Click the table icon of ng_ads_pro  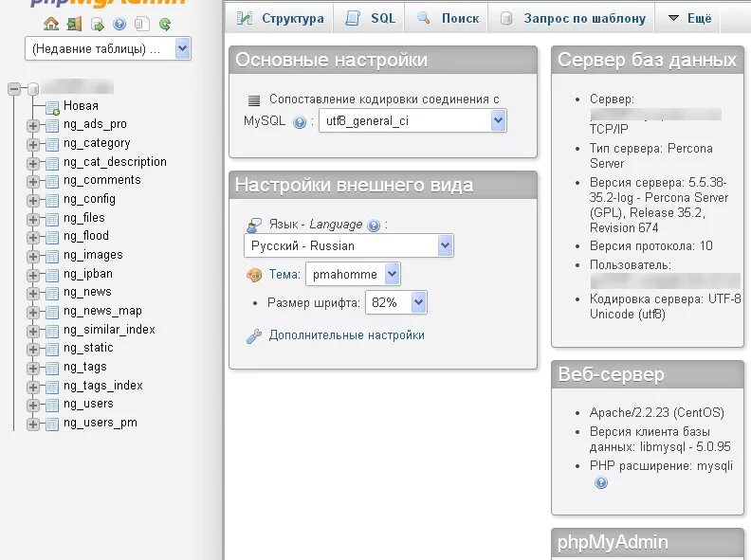pyautogui.click(x=52, y=126)
